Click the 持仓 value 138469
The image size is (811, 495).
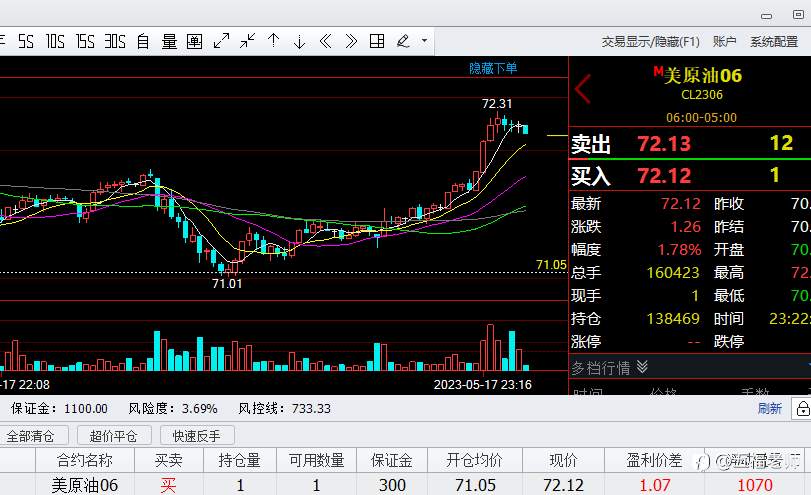click(673, 319)
